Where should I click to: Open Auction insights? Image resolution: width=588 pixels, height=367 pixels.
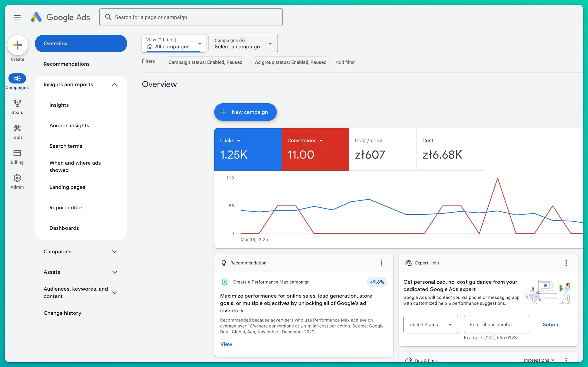[69, 126]
